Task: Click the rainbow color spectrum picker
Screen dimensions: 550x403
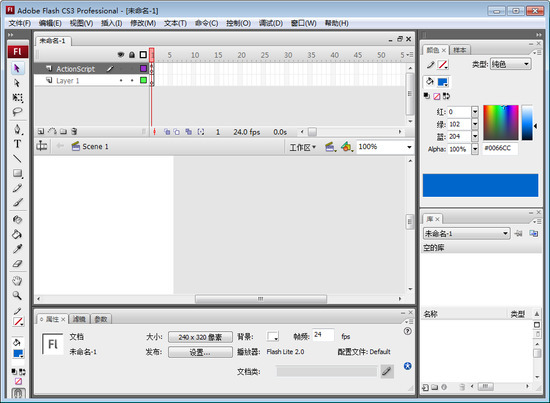Action: coord(501,122)
